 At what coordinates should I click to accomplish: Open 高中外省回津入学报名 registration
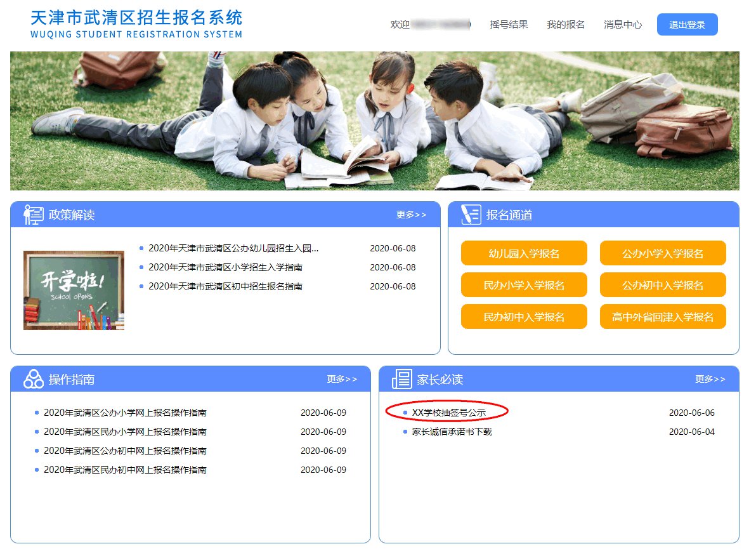click(663, 317)
